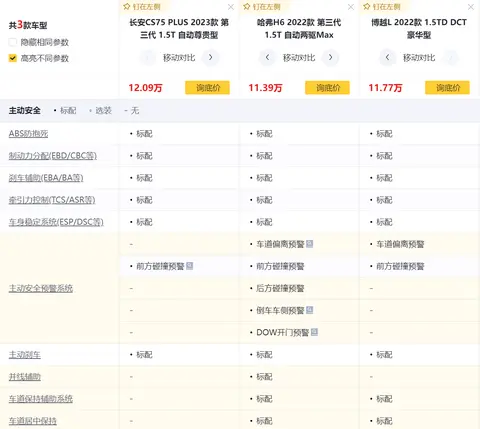Open info icon beside 倒车车侧预警
The image size is (480, 429).
point(309,310)
